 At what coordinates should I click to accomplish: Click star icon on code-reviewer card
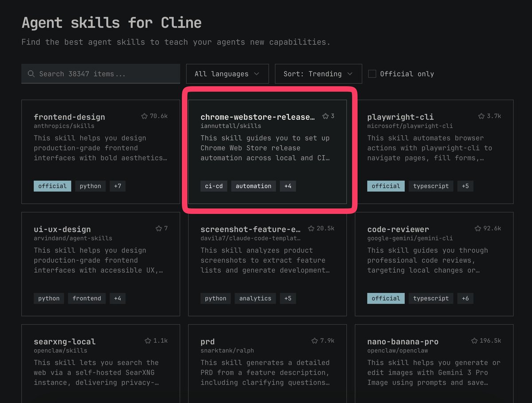point(478,229)
